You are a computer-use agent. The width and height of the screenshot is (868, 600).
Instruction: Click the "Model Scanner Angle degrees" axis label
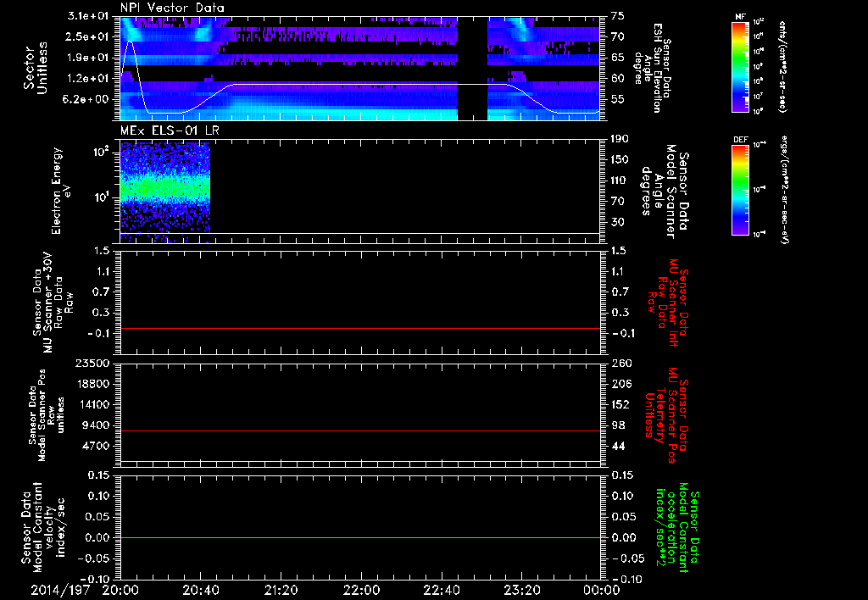665,192
